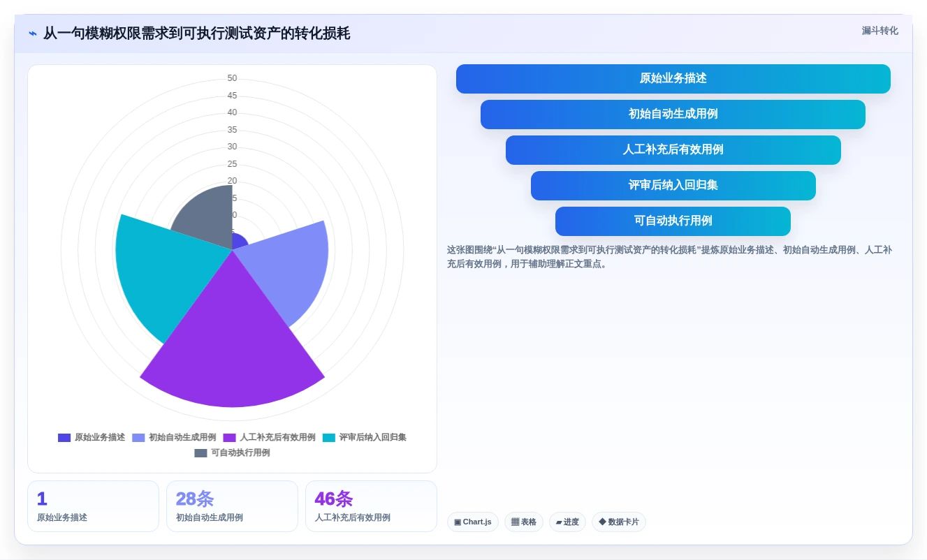Select the 人工补充后有效用例 funnel bar
The height and width of the screenshot is (560, 927).
point(673,150)
